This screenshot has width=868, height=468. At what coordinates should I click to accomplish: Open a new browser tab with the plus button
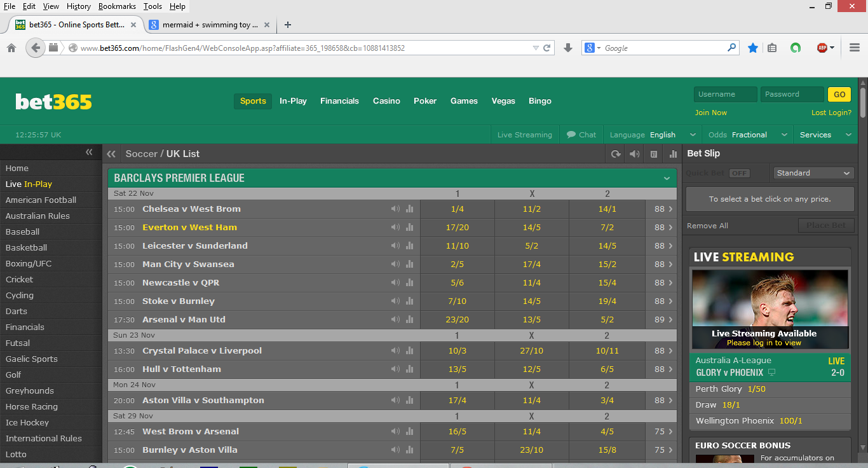tap(288, 25)
